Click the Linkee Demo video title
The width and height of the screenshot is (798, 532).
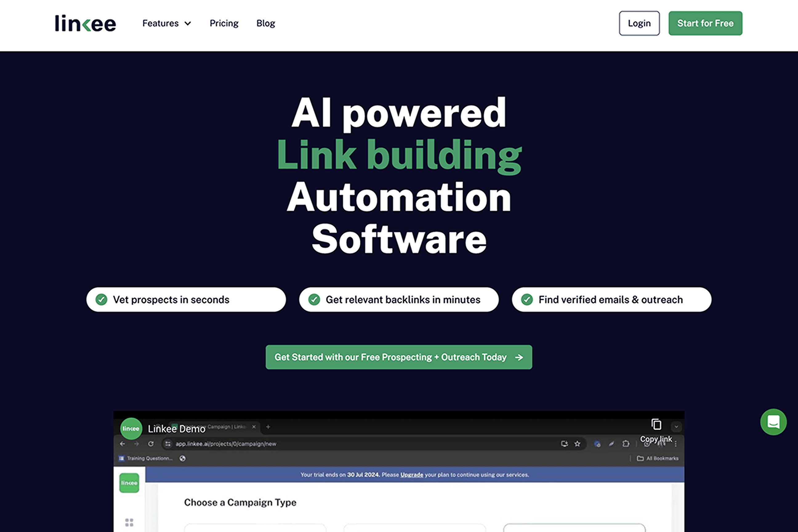coord(176,429)
